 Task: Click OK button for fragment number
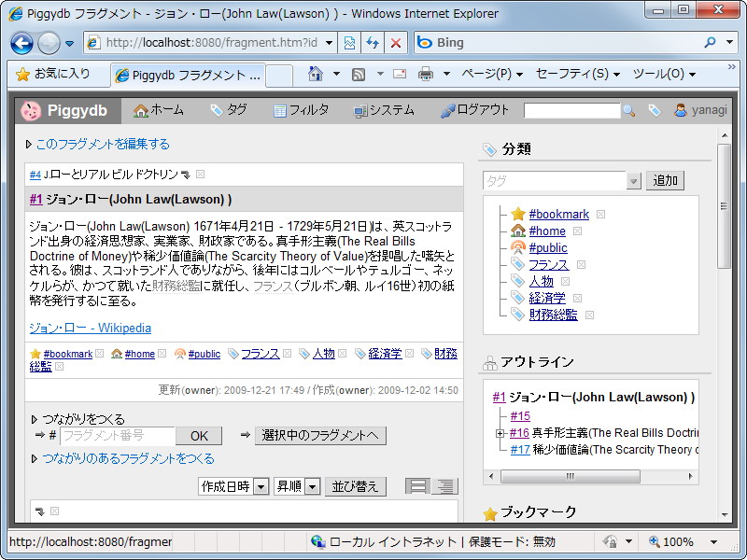199,436
